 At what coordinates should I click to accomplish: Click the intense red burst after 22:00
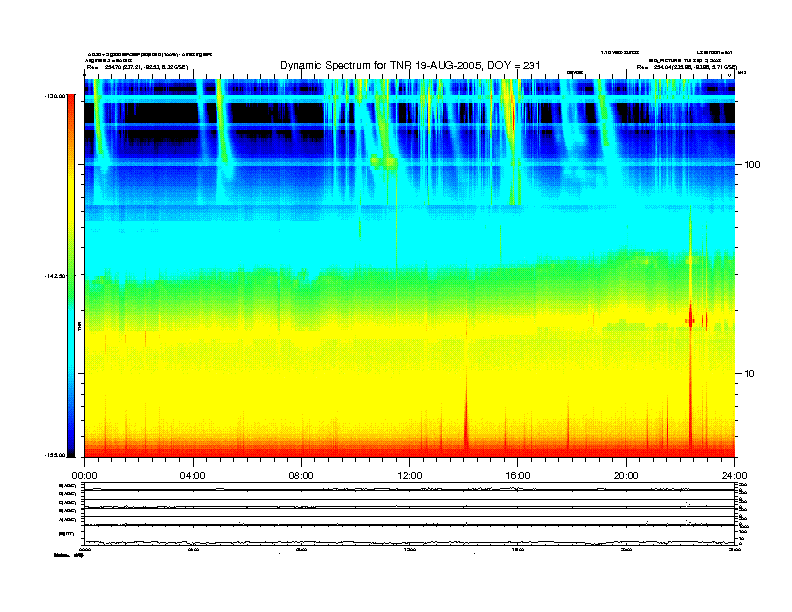(x=690, y=374)
